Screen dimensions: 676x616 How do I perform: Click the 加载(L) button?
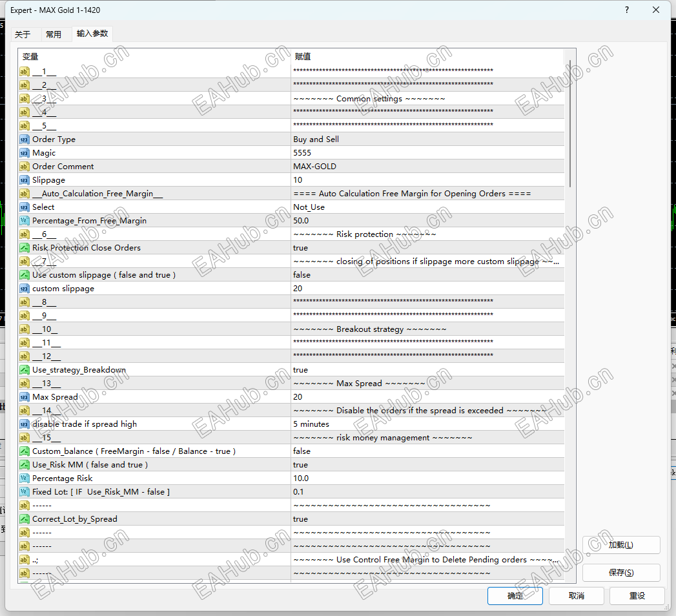coord(621,545)
